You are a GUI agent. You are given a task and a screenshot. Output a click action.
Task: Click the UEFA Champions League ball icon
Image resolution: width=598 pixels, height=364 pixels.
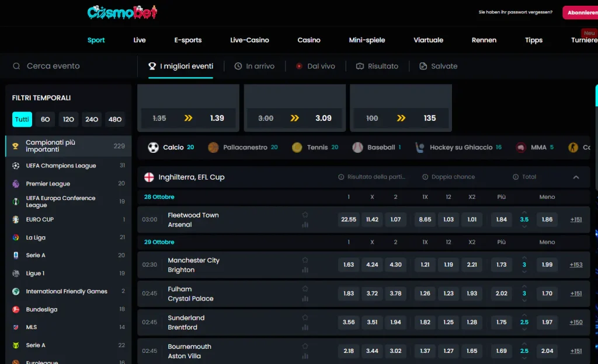tap(16, 166)
